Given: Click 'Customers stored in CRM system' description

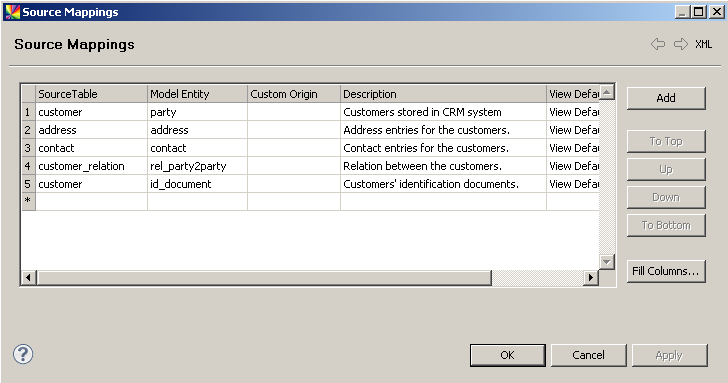Looking at the screenshot, I should (x=443, y=112).
